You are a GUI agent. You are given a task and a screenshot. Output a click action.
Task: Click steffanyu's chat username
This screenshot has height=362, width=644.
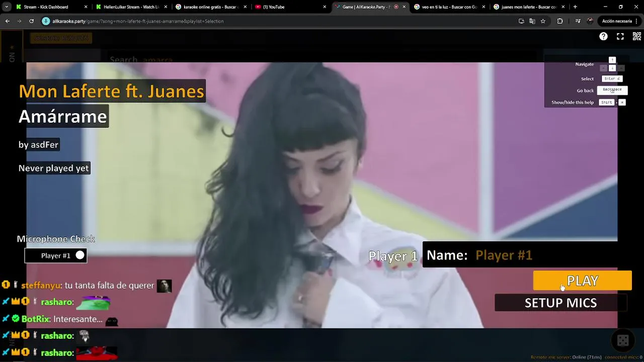point(41,286)
